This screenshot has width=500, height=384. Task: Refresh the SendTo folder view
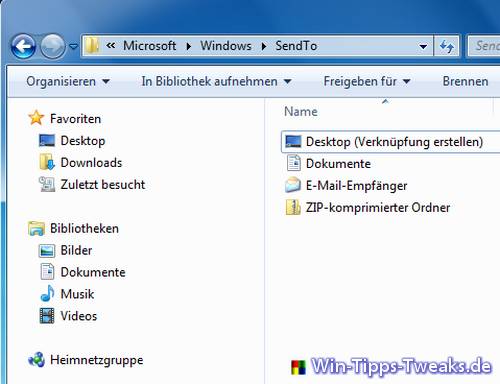447,46
